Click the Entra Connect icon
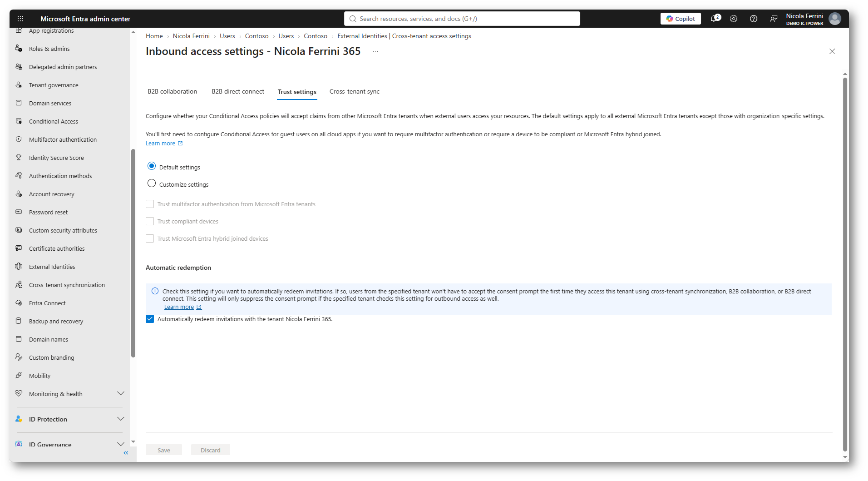The height and width of the screenshot is (481, 868). pyautogui.click(x=19, y=302)
